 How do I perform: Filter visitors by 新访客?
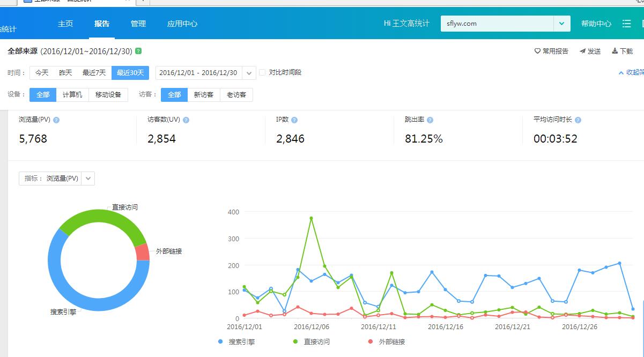coord(204,94)
